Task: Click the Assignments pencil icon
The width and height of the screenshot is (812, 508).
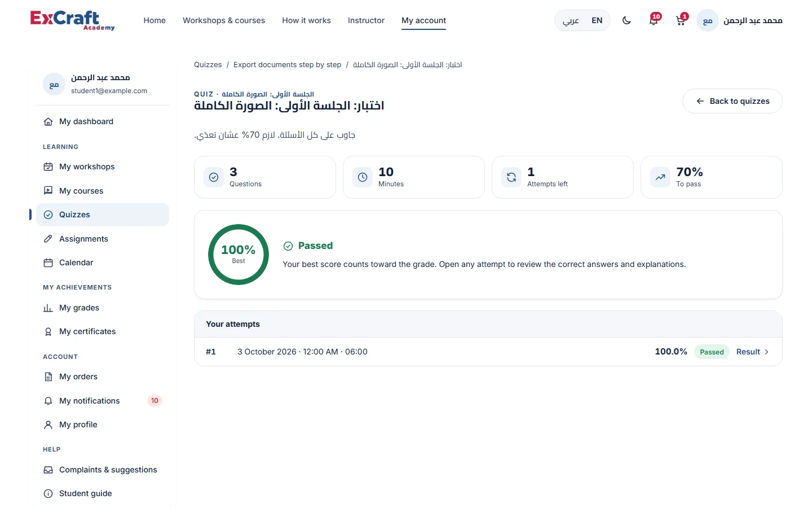Action: (x=48, y=239)
